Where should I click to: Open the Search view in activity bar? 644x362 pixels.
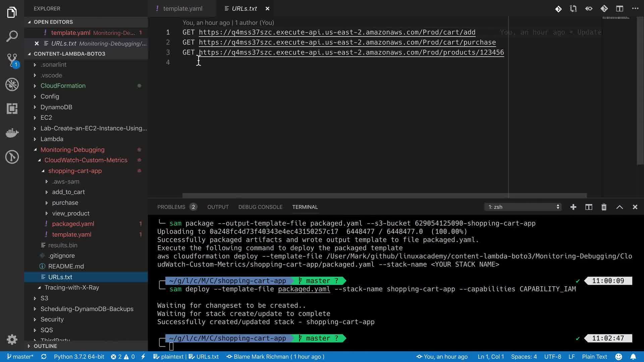12,36
